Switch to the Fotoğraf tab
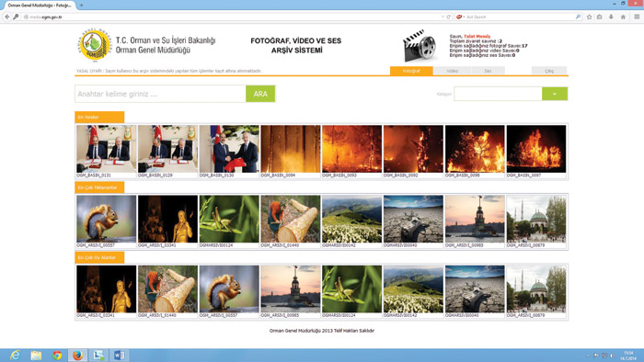The height and width of the screenshot is (362, 644). (x=411, y=71)
